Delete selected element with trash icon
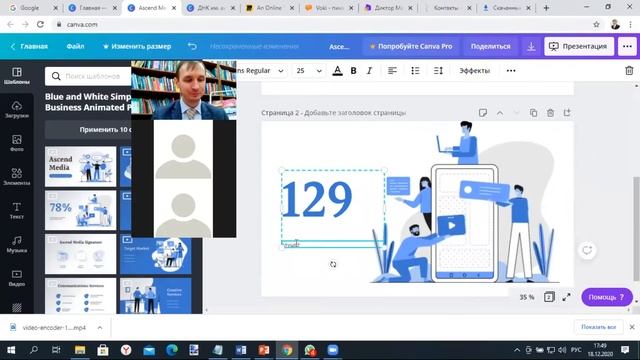The height and width of the screenshot is (360, 640). (629, 71)
